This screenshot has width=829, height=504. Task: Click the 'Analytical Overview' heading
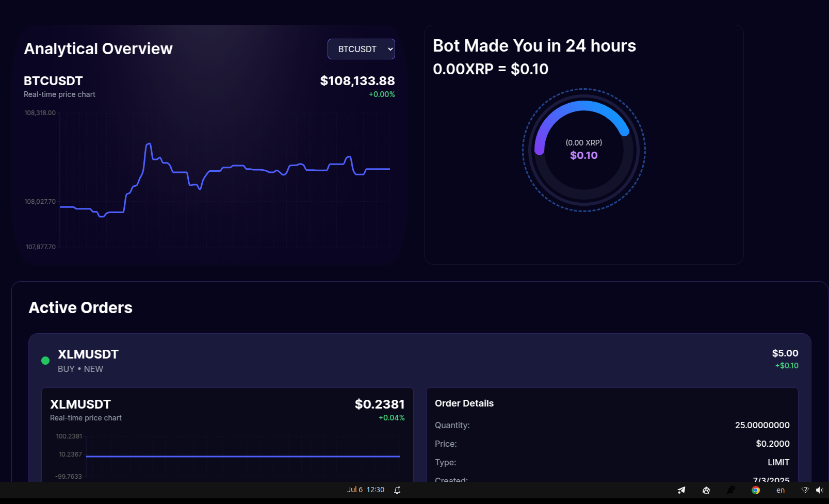coord(98,48)
